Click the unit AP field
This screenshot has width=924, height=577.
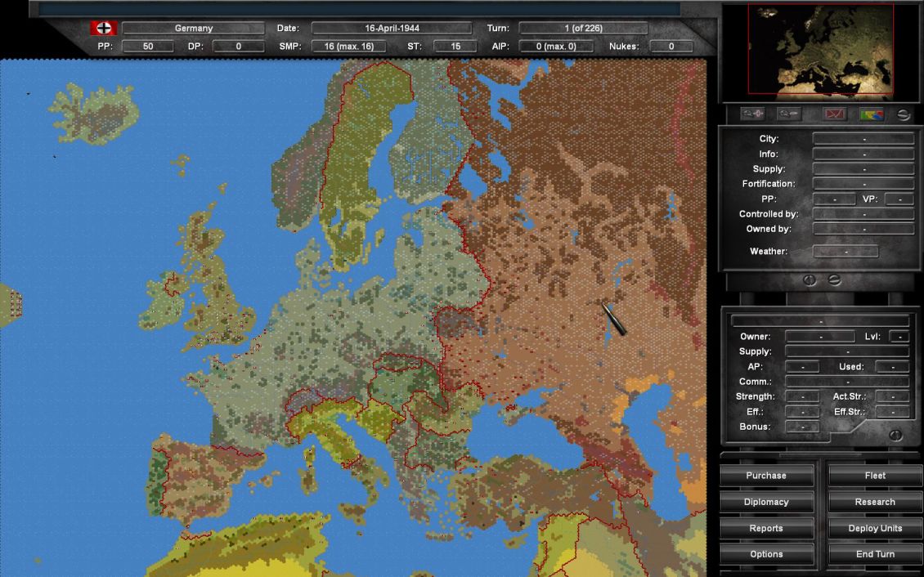pos(802,366)
